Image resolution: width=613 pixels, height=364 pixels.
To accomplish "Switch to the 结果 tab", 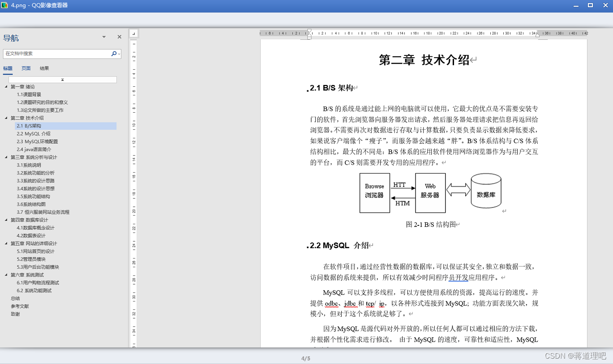I will tap(44, 68).
